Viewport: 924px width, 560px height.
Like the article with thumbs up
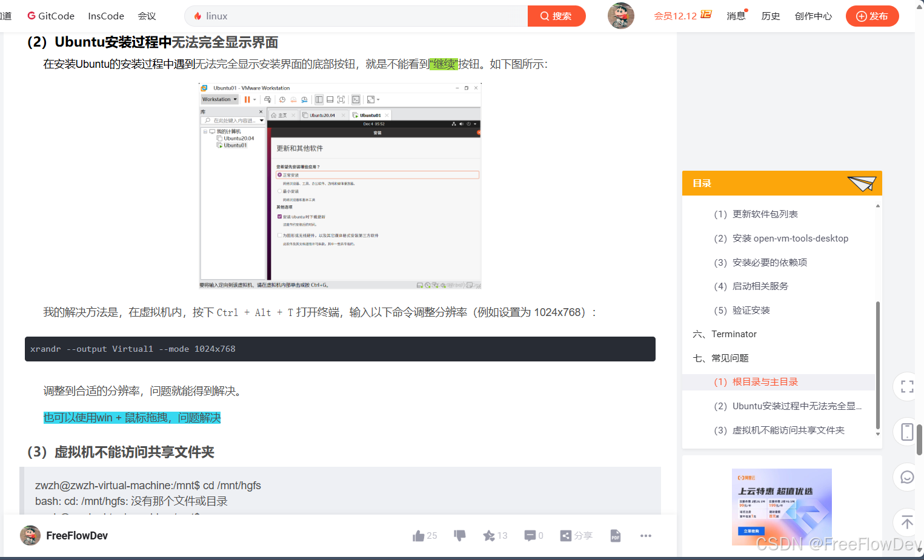pos(418,535)
